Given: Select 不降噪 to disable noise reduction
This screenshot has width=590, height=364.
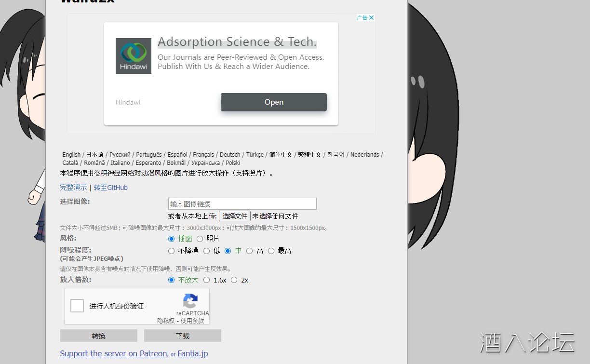Looking at the screenshot, I should coord(171,251).
